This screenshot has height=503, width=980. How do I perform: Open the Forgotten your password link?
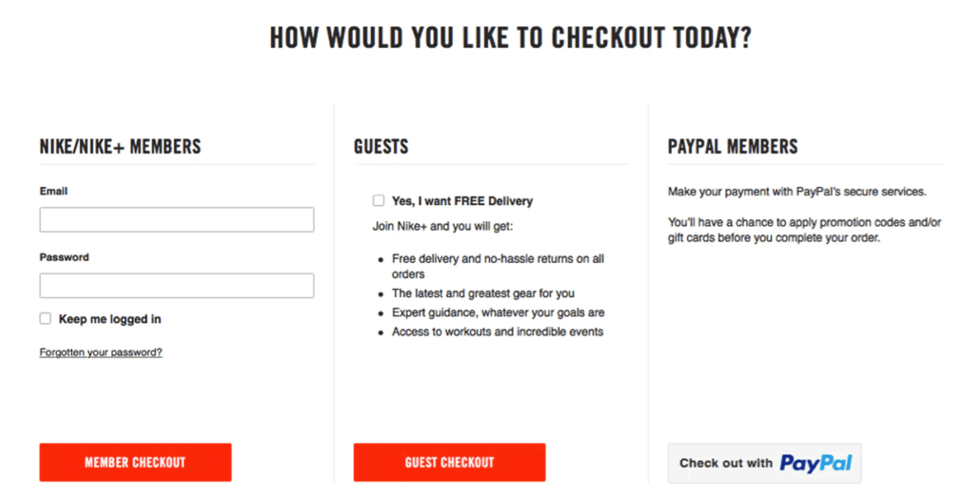point(101,354)
